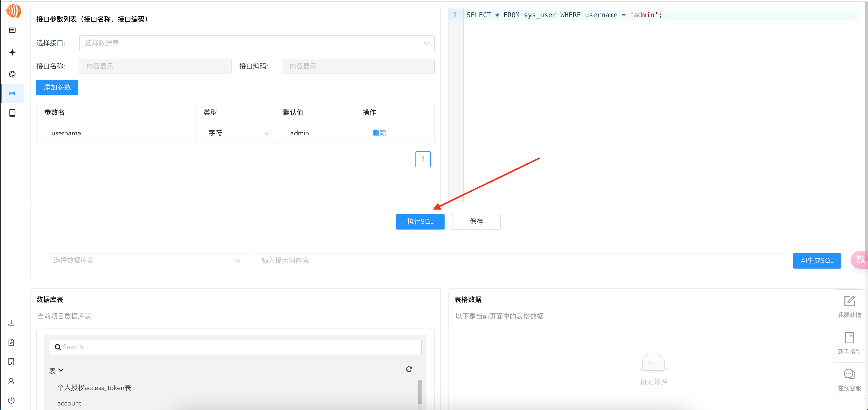
Task: Refresh the database table list
Action: point(409,369)
